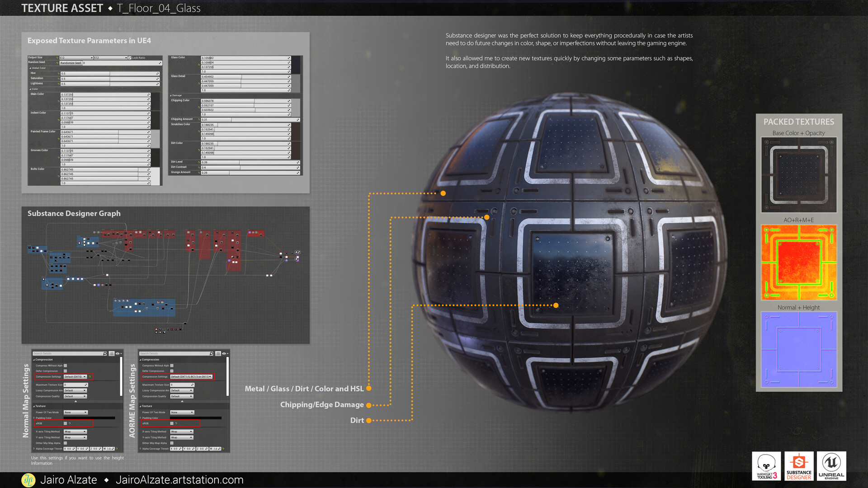This screenshot has width=868, height=488.
Task: Collapse the Global Color section
Action: tap(30, 68)
